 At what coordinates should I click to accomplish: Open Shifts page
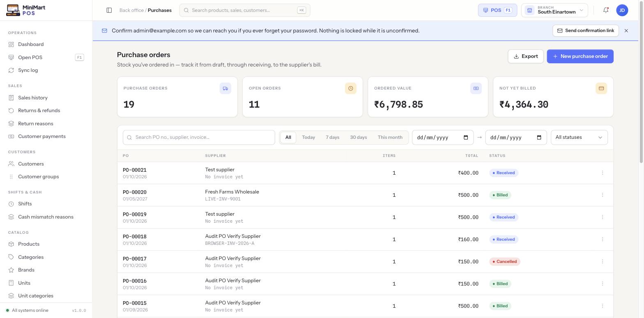tap(46, 204)
